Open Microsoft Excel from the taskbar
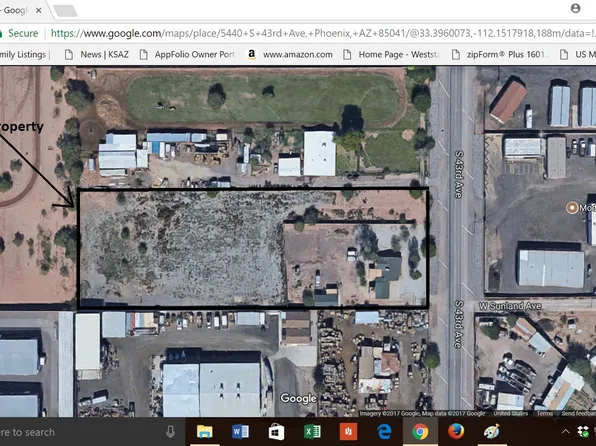 click(x=312, y=432)
